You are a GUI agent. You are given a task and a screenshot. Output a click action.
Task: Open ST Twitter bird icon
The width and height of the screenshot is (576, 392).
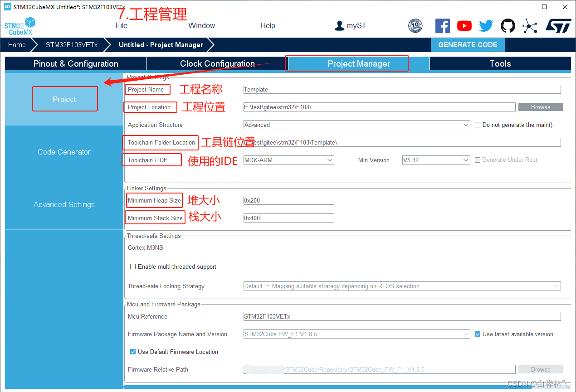[486, 26]
